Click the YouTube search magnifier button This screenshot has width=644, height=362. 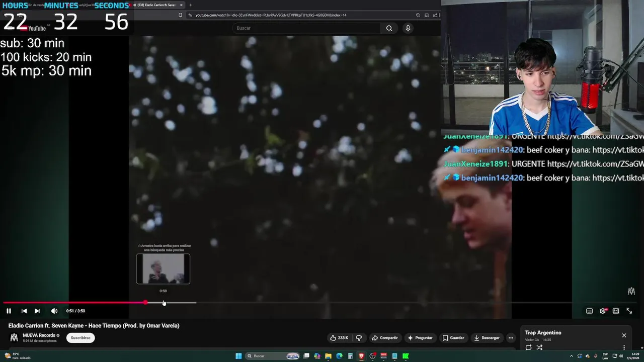coord(389,28)
